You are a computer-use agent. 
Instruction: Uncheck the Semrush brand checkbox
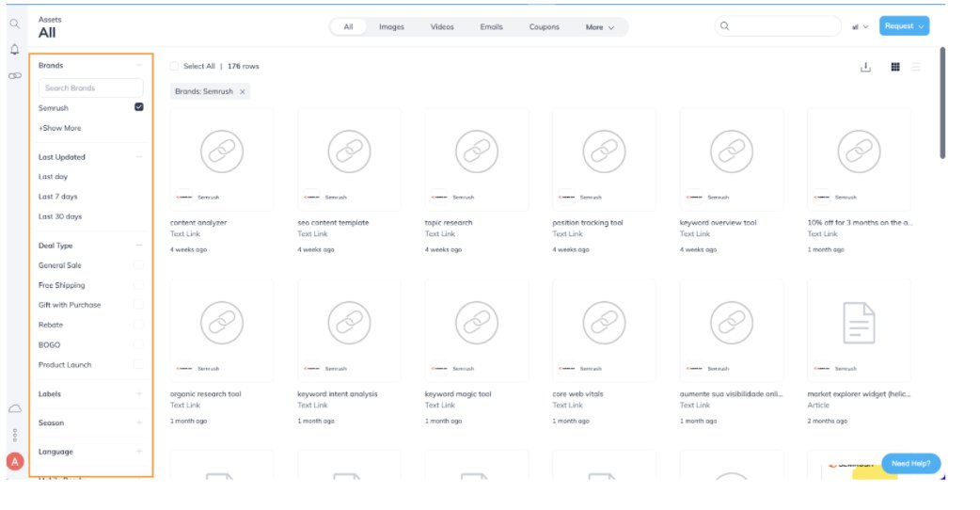(139, 107)
